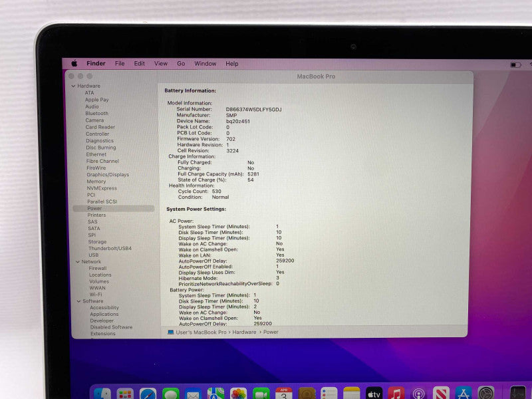Select Graphics/Displays in the sidebar
Screen dimensions: 532x399
[108, 175]
